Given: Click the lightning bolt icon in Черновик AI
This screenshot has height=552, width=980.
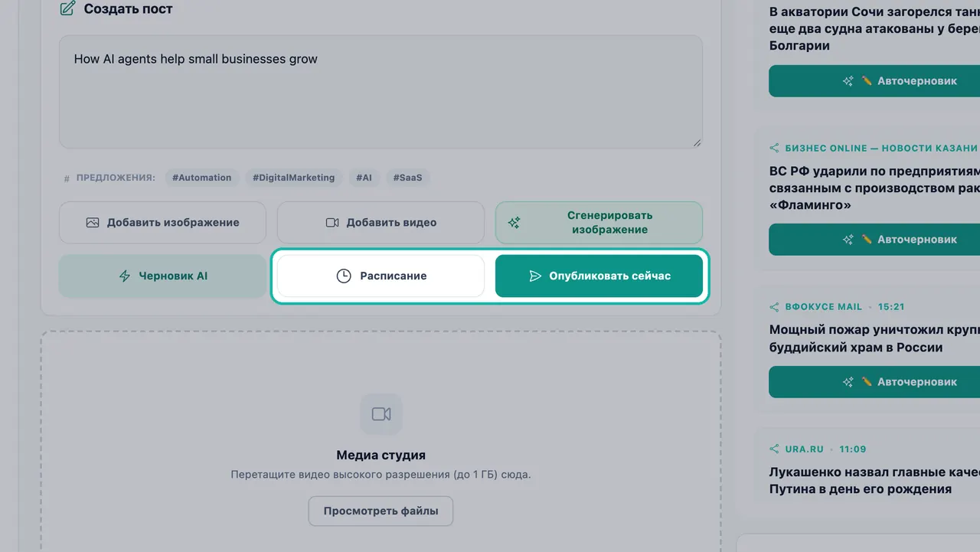Looking at the screenshot, I should 125,276.
